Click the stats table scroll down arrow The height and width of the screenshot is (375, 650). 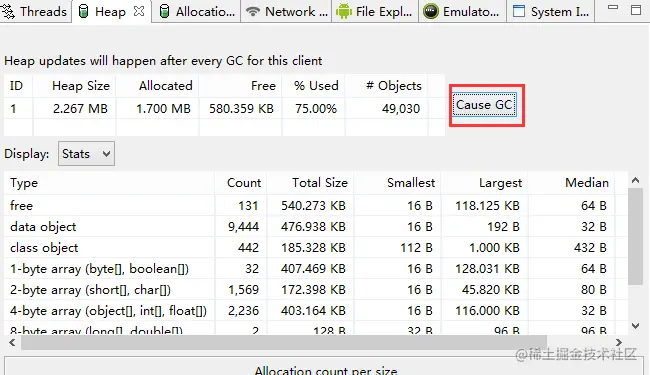point(635,326)
